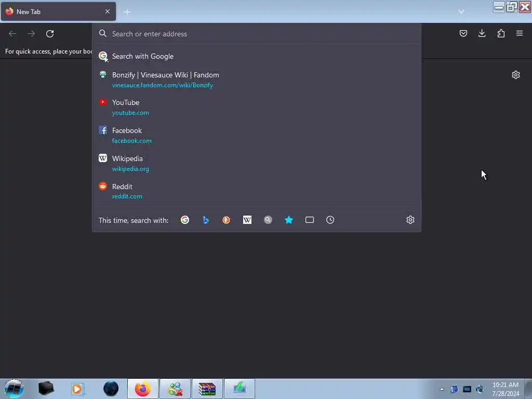Search history with the clock icon
Screen dimensions: 532x399
point(330,220)
